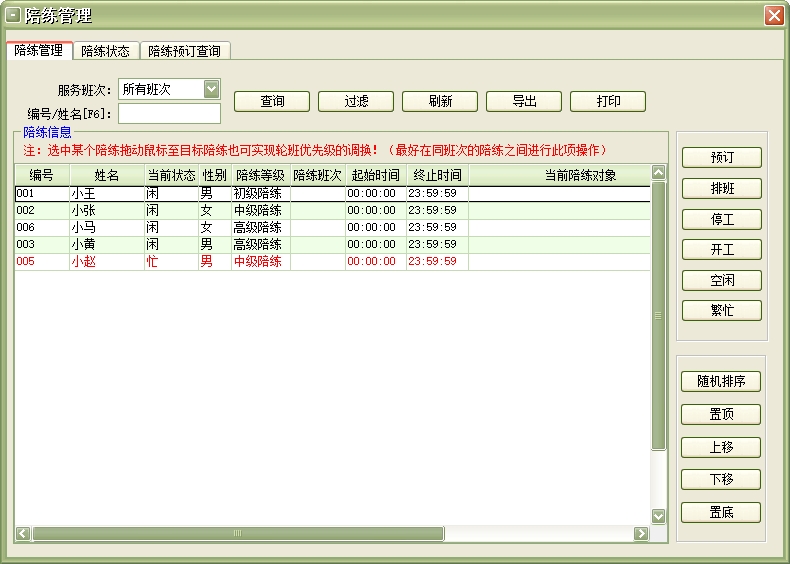
Task: Refresh the list with 刷新
Action: click(x=440, y=101)
